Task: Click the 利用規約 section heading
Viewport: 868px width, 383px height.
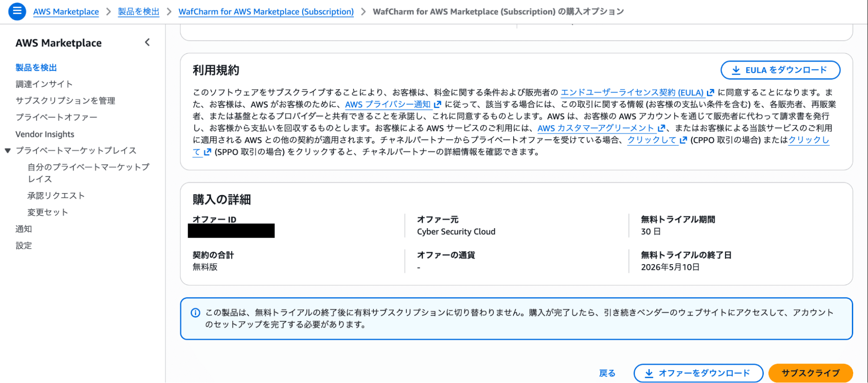Action: [216, 70]
